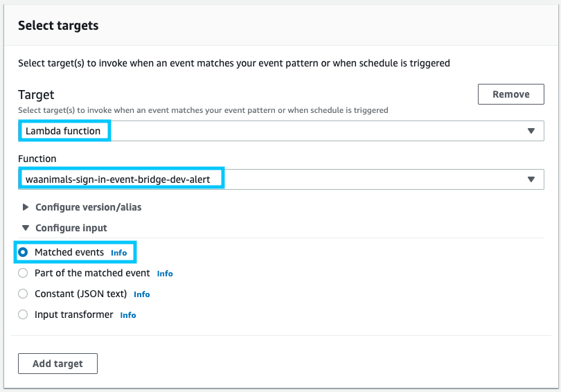561x392 pixels.
Task: Click the target description help text under Target
Action: [x=203, y=110]
